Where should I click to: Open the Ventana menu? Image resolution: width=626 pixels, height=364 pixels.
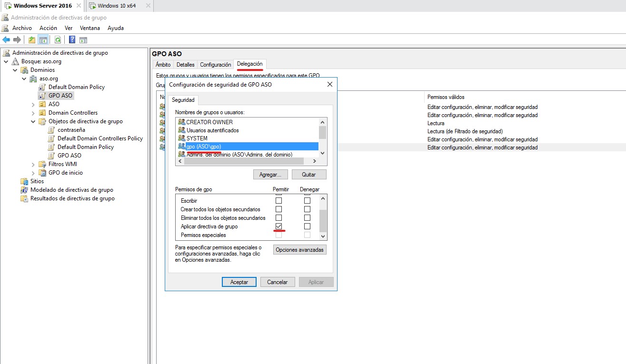(90, 28)
